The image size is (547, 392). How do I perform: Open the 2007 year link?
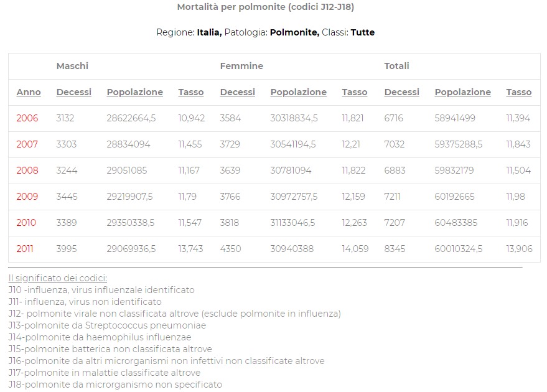[x=27, y=144]
